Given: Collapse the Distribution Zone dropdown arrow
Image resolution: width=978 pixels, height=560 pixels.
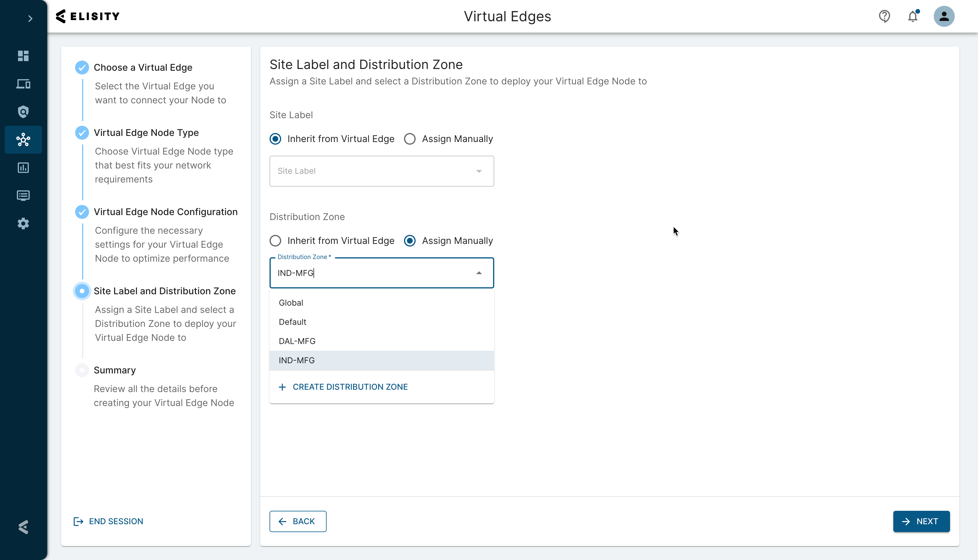Looking at the screenshot, I should pos(479,273).
